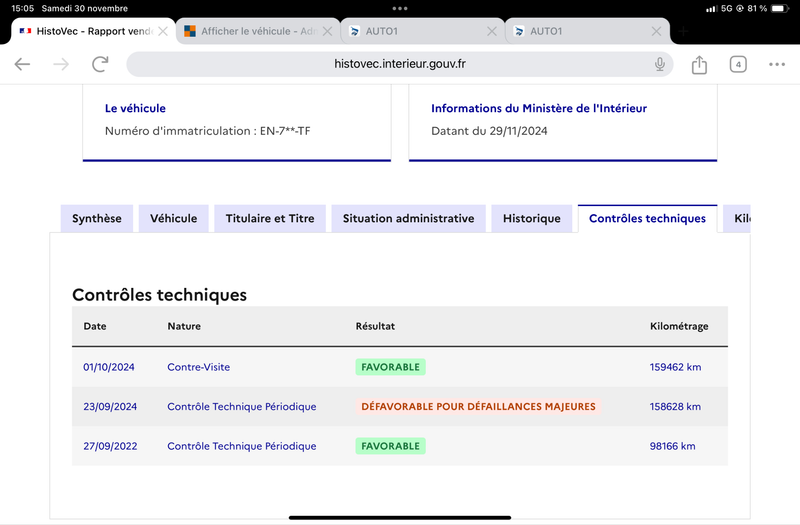Click the Résultat column header
This screenshot has width=800, height=525.
(x=375, y=326)
